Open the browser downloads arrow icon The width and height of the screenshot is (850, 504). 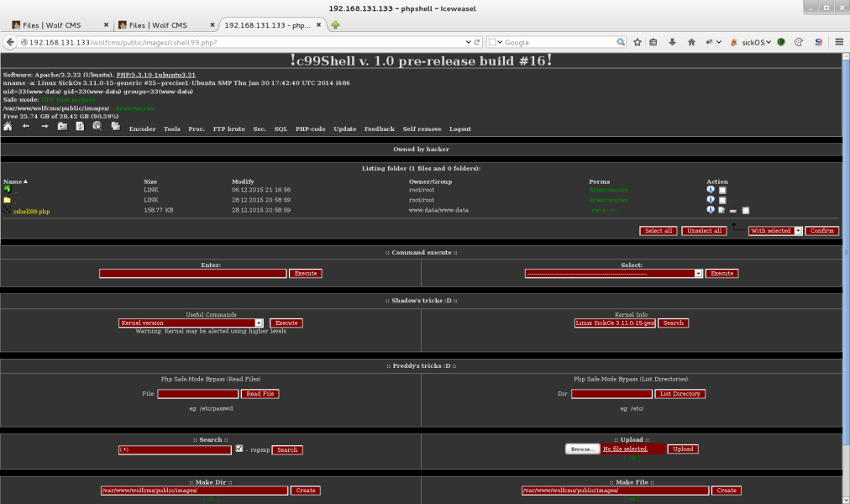pos(672,42)
